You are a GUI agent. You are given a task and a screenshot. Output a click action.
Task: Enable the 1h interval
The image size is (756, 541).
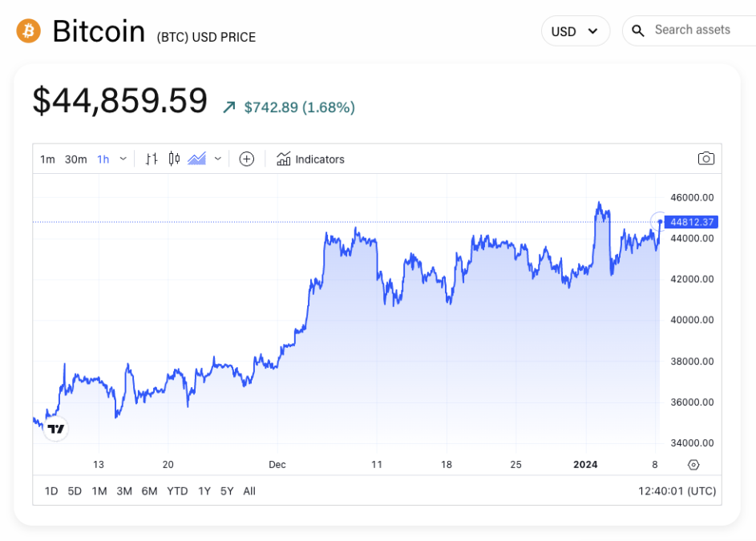(103, 159)
